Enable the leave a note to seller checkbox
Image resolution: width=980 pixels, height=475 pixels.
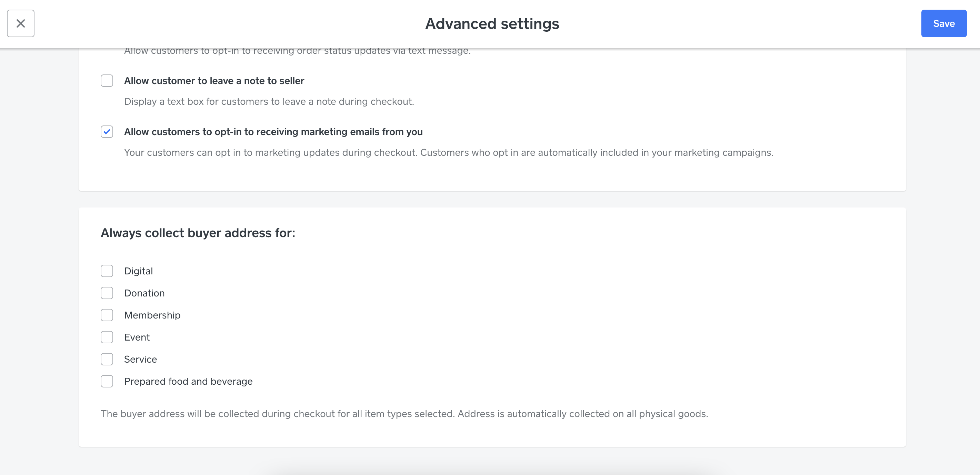(x=107, y=81)
